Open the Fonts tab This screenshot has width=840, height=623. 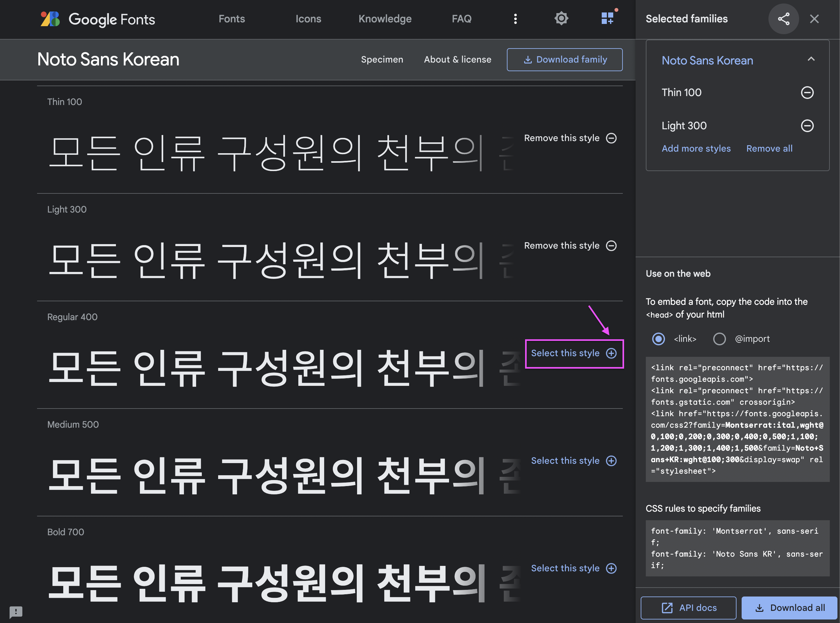pos(232,19)
